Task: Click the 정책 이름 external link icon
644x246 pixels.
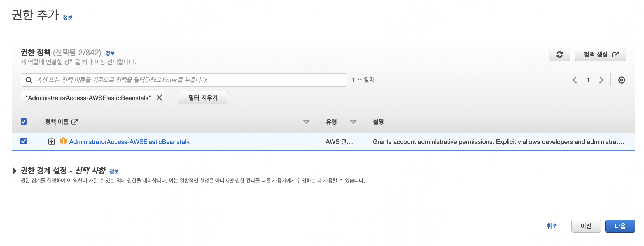Action: coord(74,122)
